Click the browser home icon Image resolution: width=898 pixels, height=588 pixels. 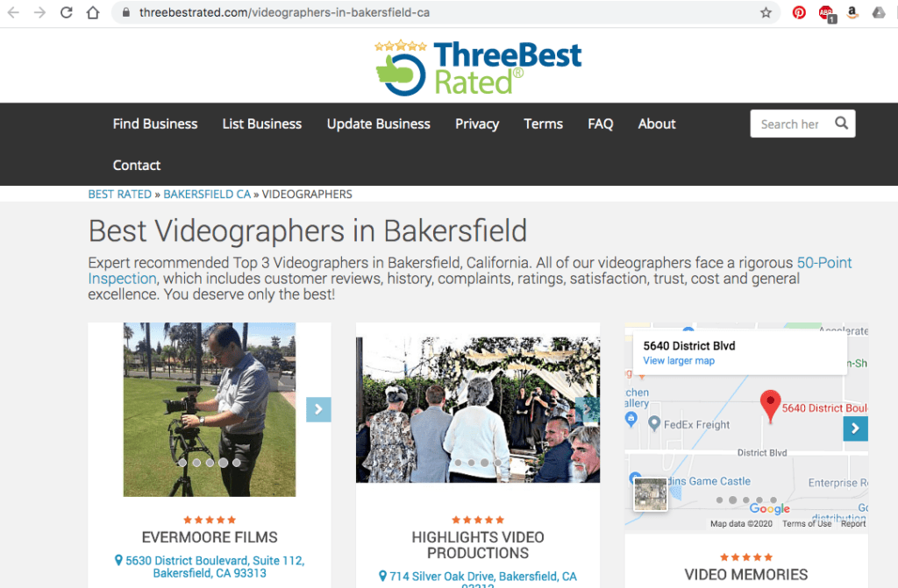[x=93, y=13]
